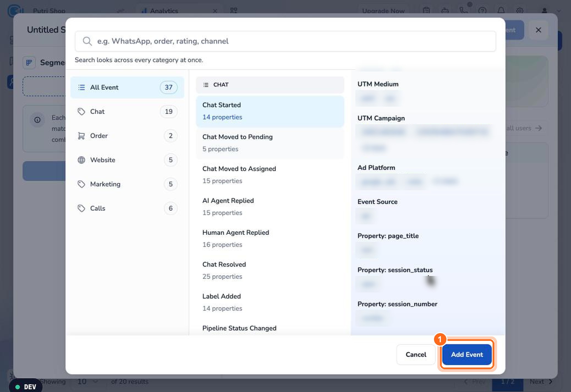
Task: Click the phone call icon in top bar
Action: [463, 11]
